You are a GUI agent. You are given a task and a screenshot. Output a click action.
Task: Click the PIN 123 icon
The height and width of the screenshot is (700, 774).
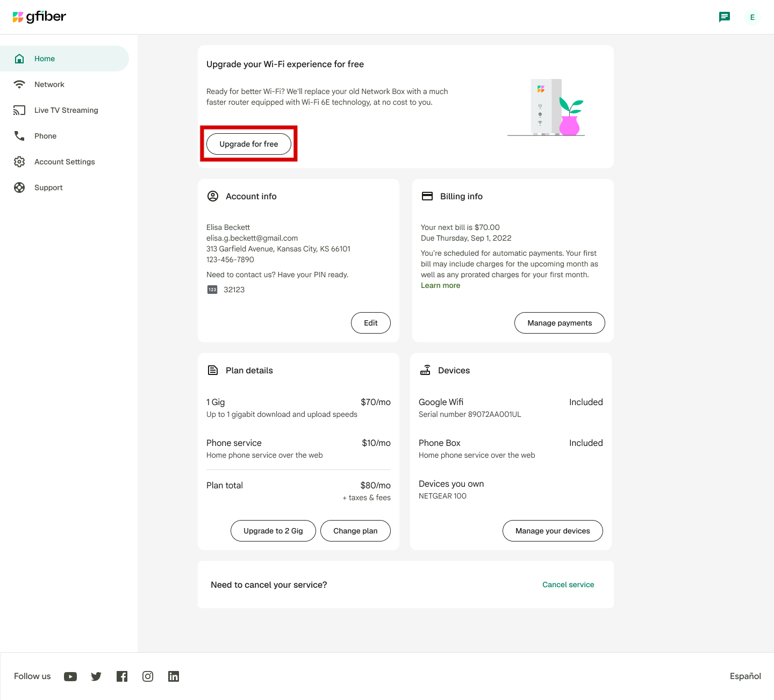[x=212, y=290]
